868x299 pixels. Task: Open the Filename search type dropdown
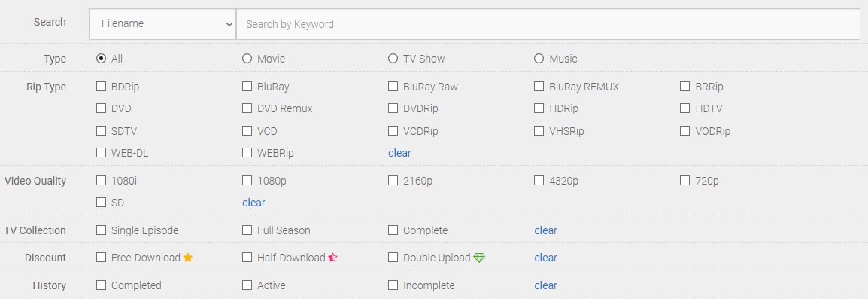[x=162, y=24]
